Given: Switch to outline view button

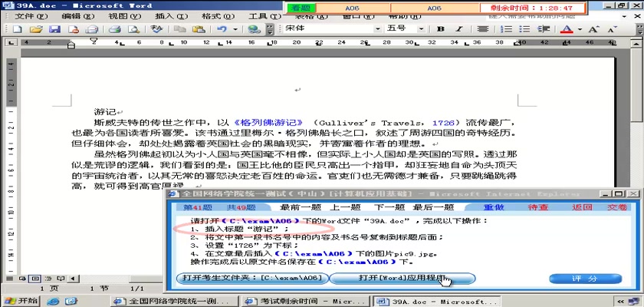Looking at the screenshot, I should [x=48, y=279].
